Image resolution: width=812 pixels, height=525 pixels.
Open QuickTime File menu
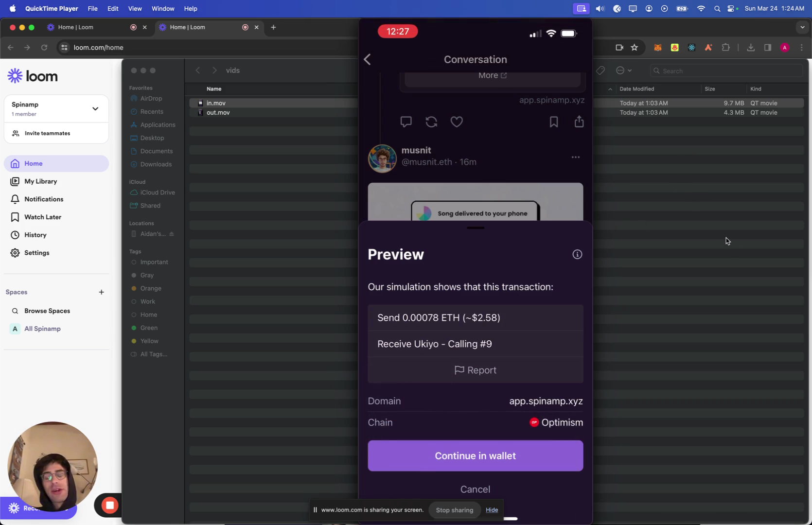(92, 8)
